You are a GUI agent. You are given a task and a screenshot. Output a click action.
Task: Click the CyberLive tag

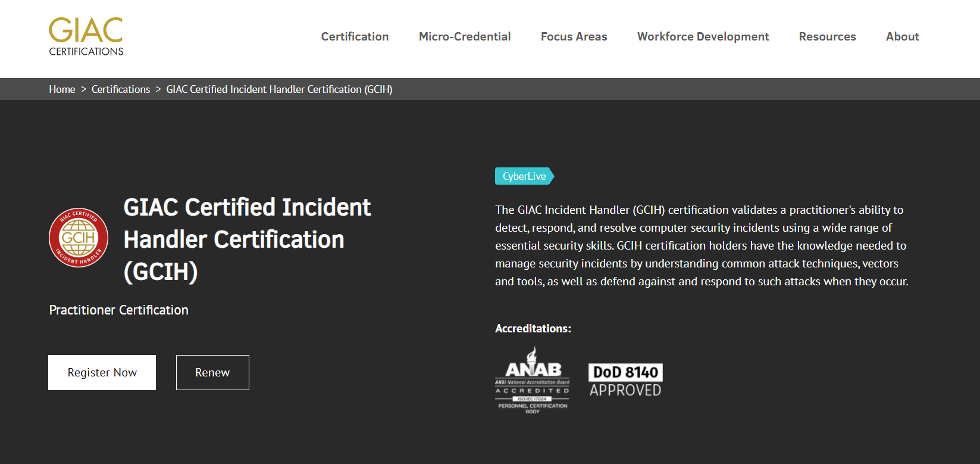point(524,176)
